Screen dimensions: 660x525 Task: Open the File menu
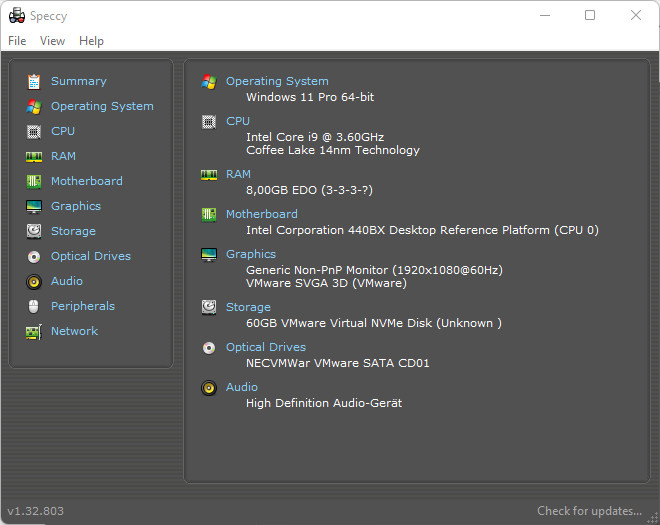tap(17, 41)
